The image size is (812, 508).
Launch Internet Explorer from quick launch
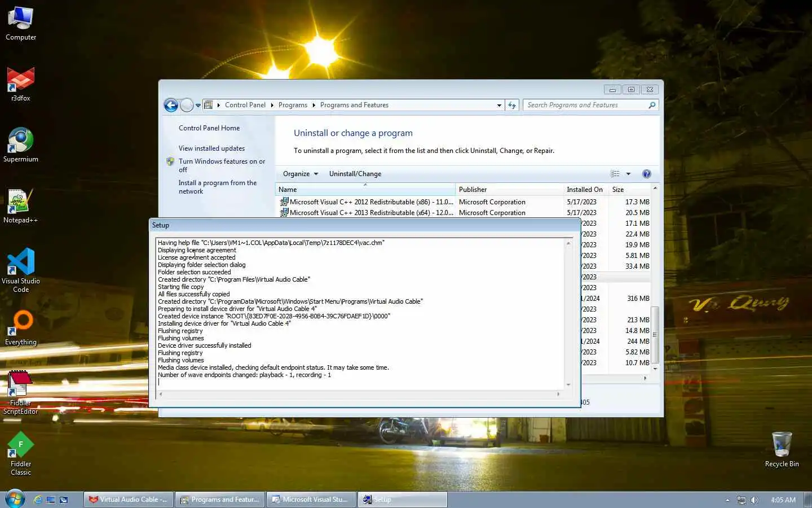tap(38, 500)
